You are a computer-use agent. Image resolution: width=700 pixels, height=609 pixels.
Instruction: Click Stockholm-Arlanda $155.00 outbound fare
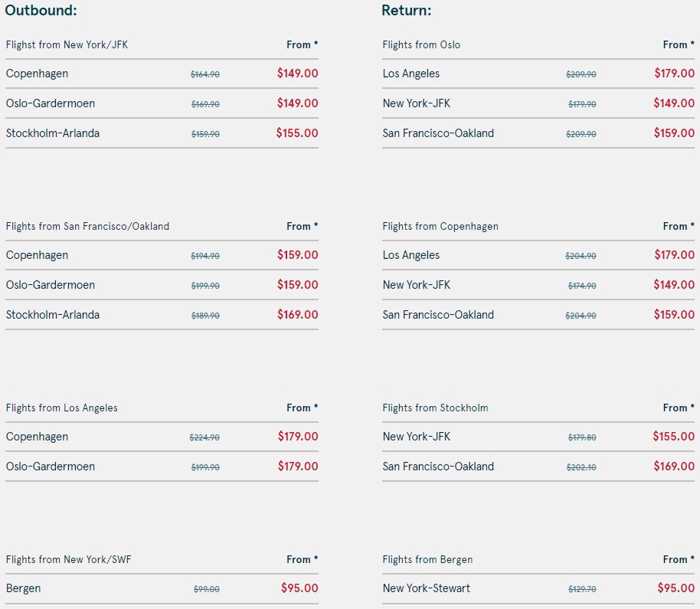[x=297, y=133]
